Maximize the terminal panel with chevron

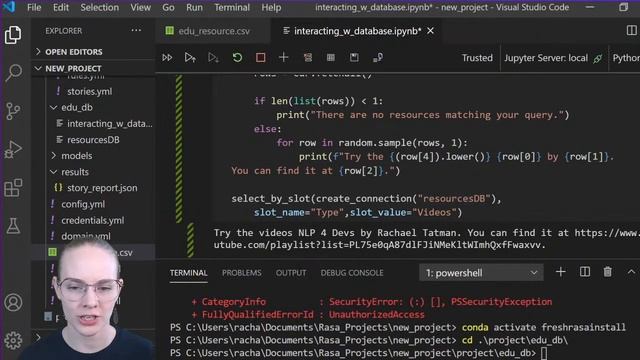631,272
